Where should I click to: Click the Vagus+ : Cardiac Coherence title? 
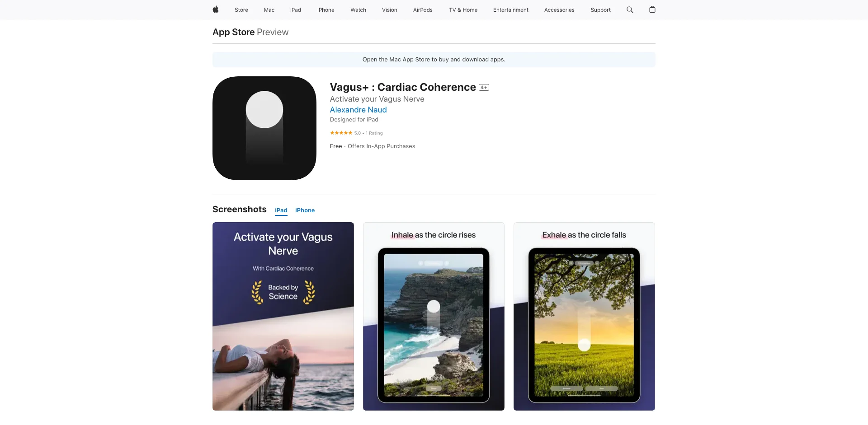403,87
